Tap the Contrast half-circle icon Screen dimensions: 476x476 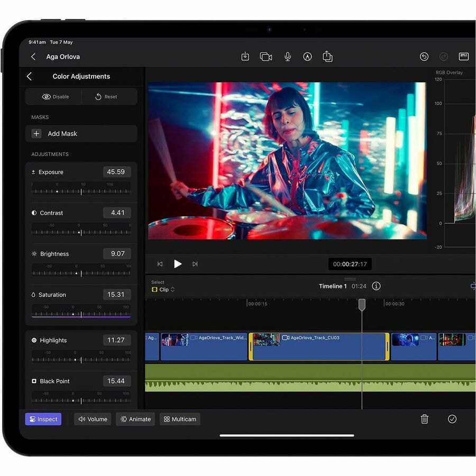(34, 213)
